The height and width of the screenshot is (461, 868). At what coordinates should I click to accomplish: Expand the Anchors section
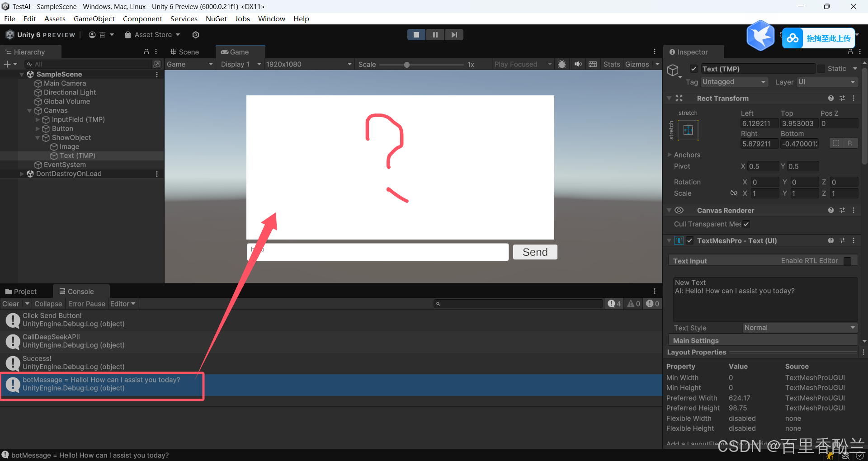[x=670, y=155]
